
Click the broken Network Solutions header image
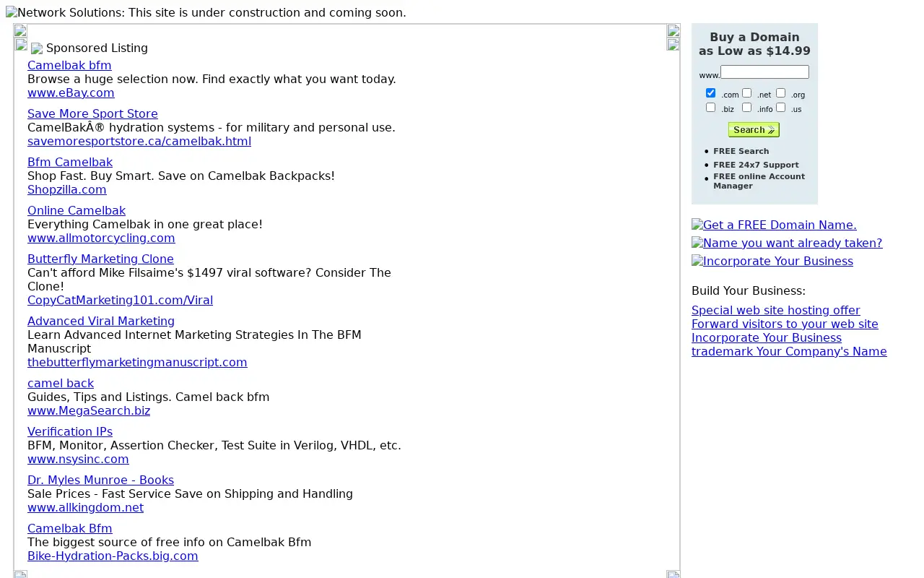pos(206,13)
